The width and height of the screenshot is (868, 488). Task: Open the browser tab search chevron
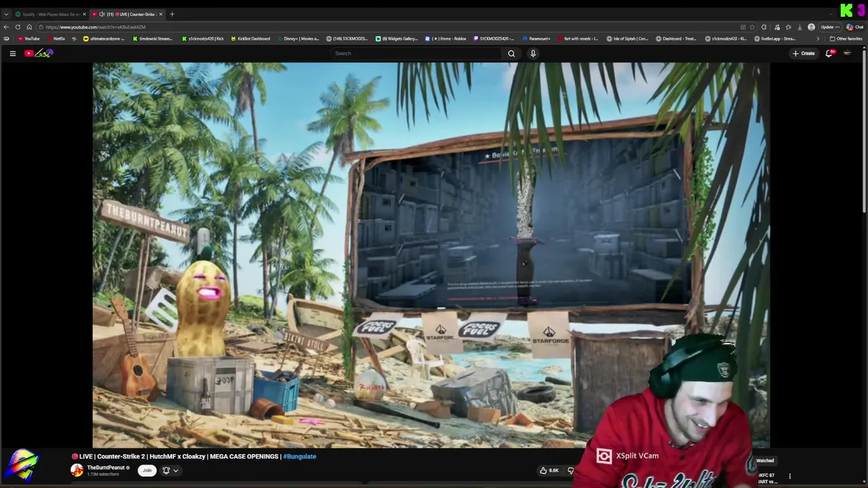tap(6, 14)
